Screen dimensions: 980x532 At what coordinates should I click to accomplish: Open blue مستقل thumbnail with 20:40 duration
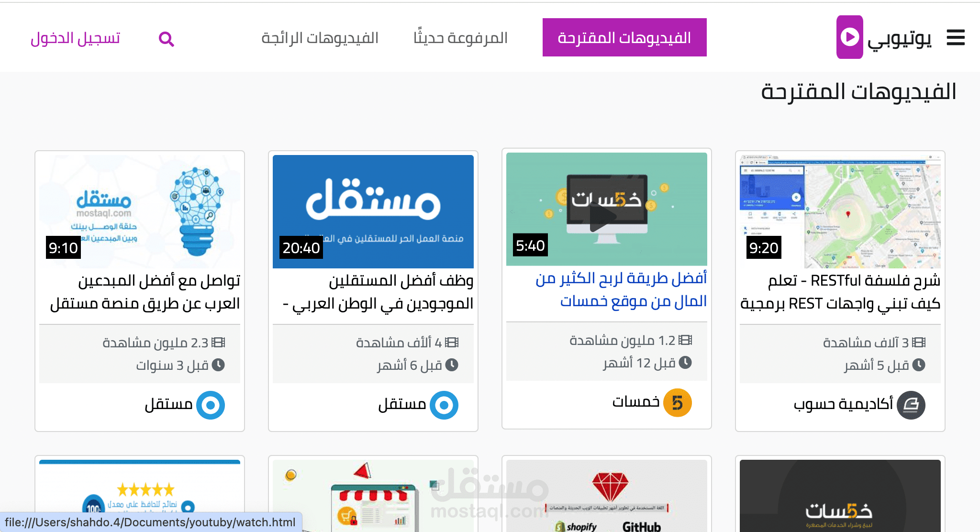(373, 211)
